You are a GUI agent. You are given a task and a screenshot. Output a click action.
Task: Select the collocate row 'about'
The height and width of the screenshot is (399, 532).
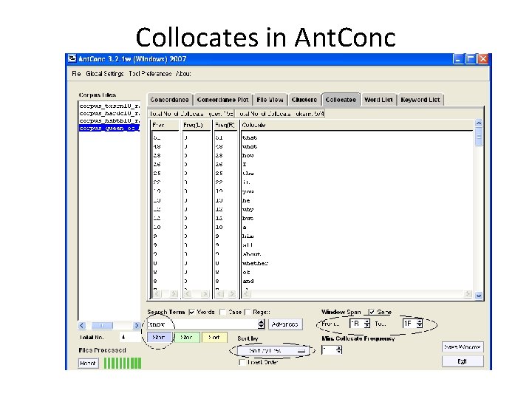pyautogui.click(x=252, y=254)
